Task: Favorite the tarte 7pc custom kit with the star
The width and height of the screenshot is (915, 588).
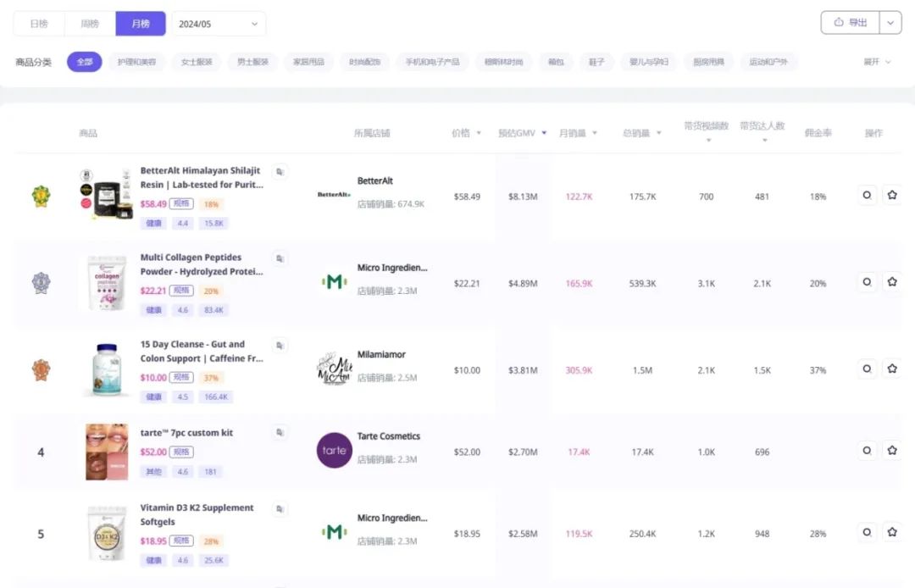Action: pyautogui.click(x=892, y=451)
